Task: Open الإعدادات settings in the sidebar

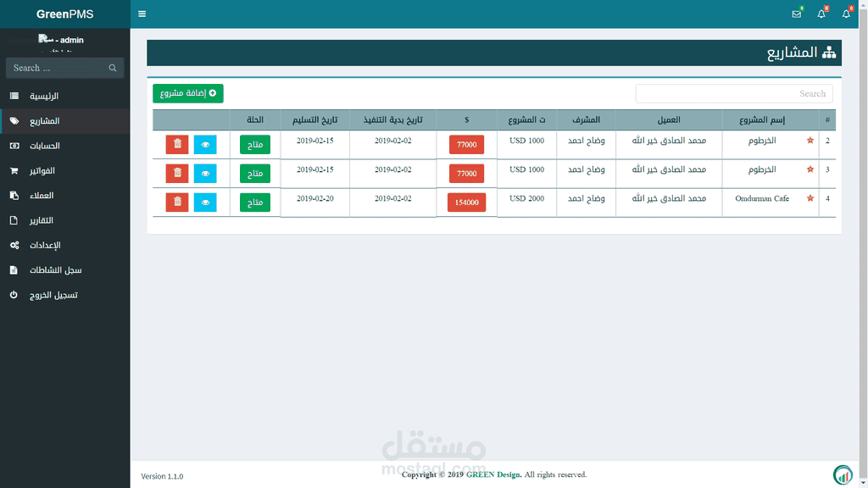Action: [65, 246]
